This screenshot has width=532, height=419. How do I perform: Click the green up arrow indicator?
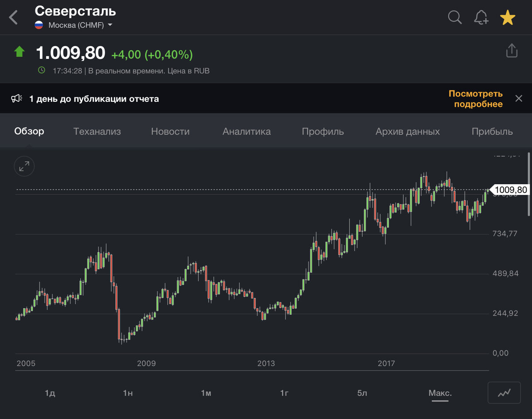(x=19, y=52)
